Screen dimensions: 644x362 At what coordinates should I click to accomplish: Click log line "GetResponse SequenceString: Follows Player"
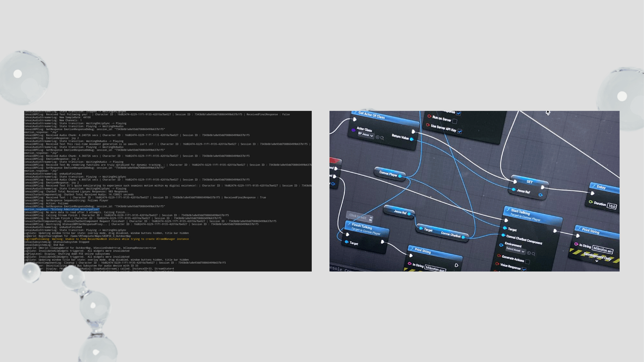pos(66,200)
